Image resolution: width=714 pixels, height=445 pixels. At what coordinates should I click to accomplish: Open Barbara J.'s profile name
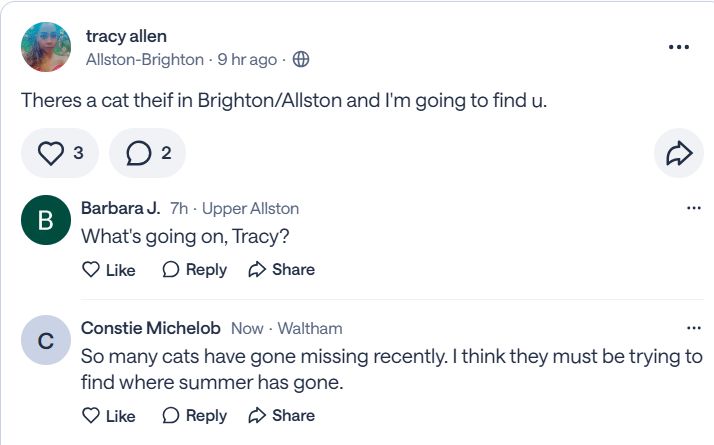pyautogui.click(x=120, y=208)
